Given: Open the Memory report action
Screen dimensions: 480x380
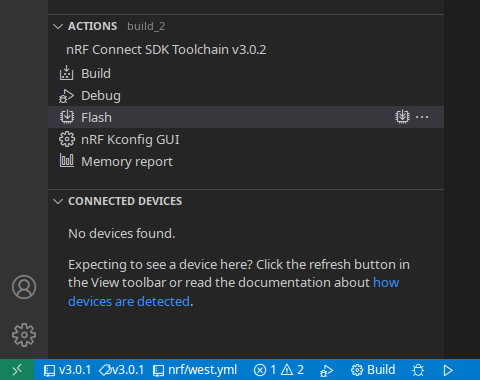Looking at the screenshot, I should pos(127,162).
